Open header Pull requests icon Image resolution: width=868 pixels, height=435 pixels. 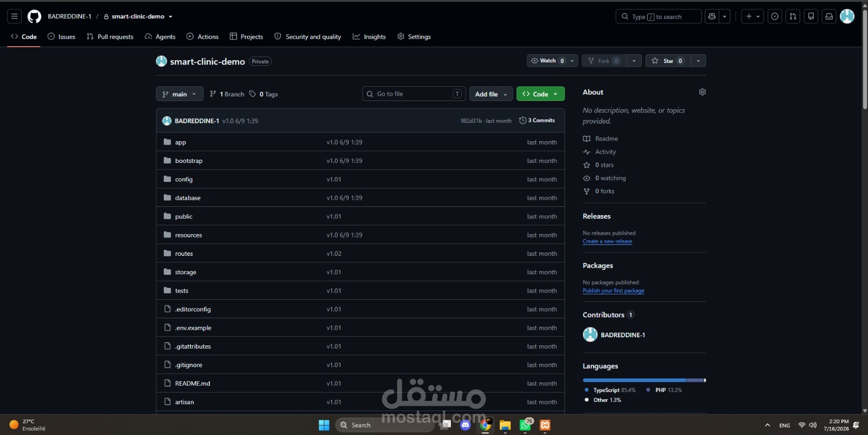(793, 16)
